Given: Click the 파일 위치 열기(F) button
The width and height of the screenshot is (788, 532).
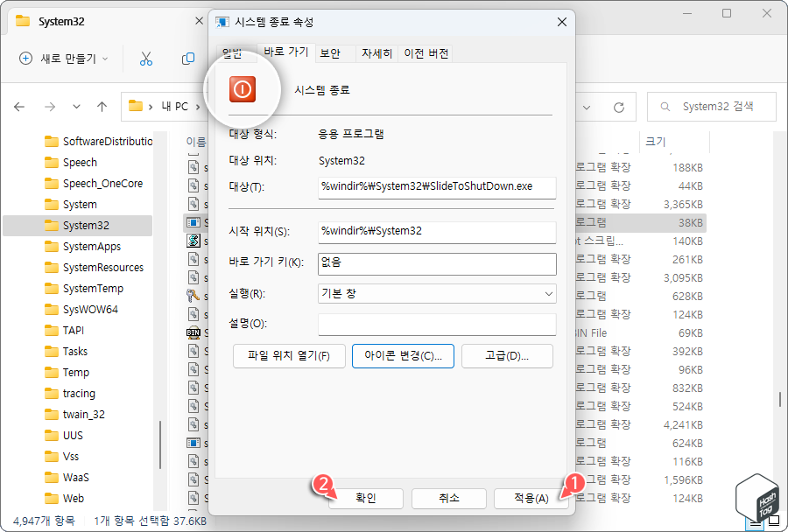Looking at the screenshot, I should pos(289,355).
